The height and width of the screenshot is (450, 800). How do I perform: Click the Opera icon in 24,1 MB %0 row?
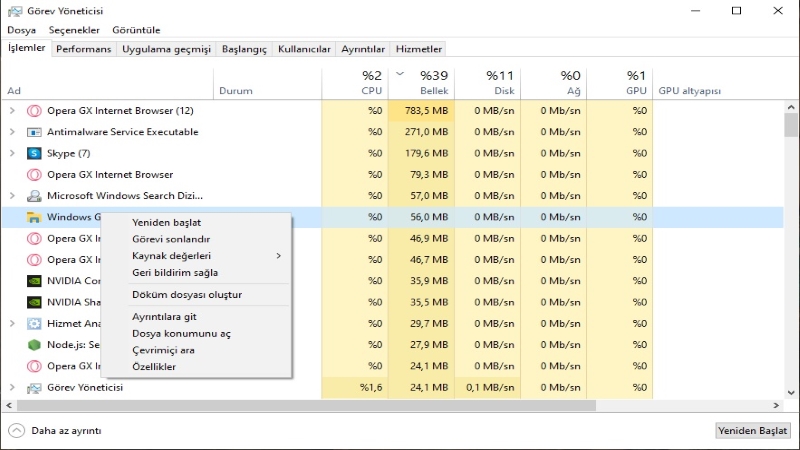click(x=34, y=366)
